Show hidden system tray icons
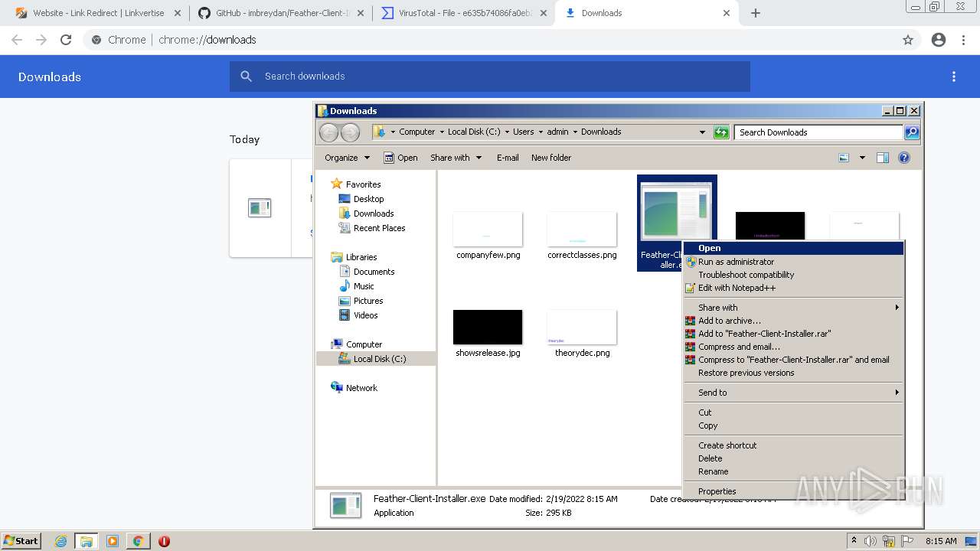 854,541
